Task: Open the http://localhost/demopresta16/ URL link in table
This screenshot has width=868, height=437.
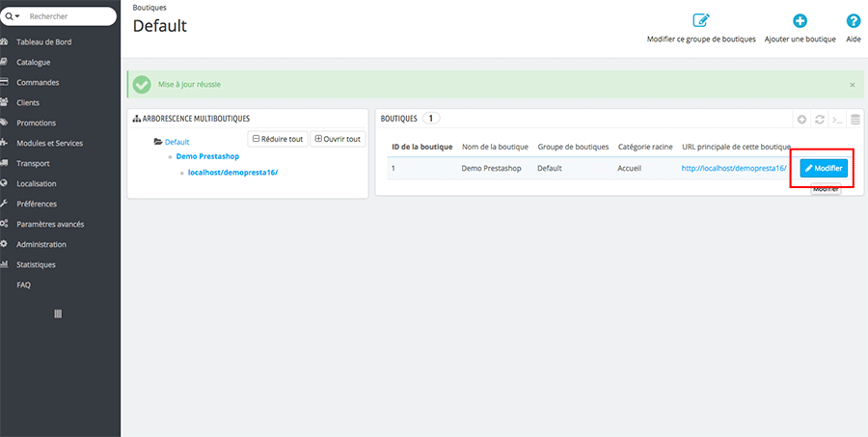Action: tap(733, 168)
